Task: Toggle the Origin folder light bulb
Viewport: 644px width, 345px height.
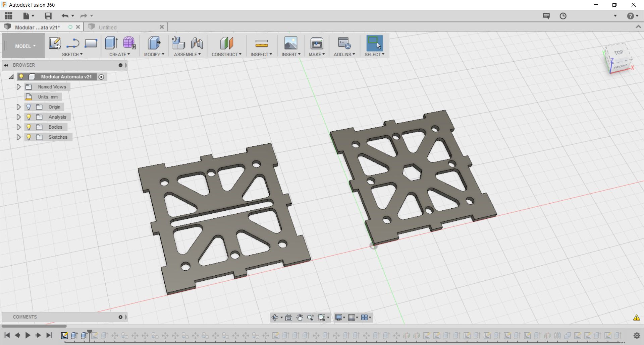Action: 29,107
